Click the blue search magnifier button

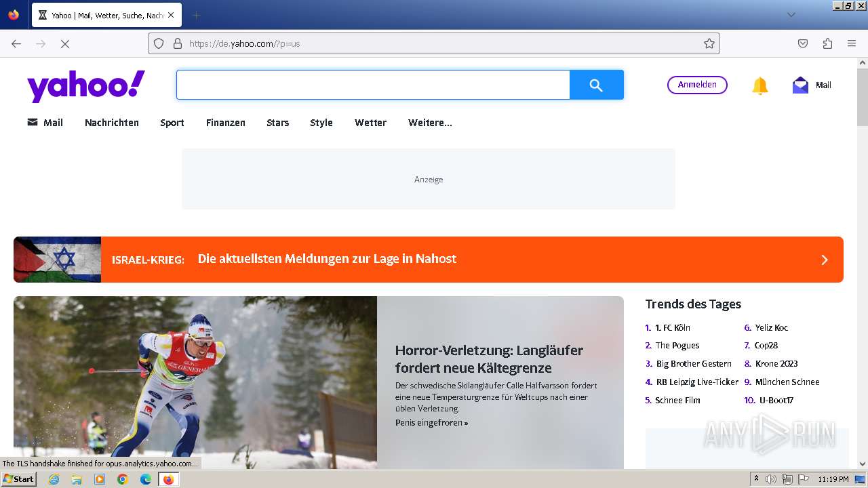[596, 85]
